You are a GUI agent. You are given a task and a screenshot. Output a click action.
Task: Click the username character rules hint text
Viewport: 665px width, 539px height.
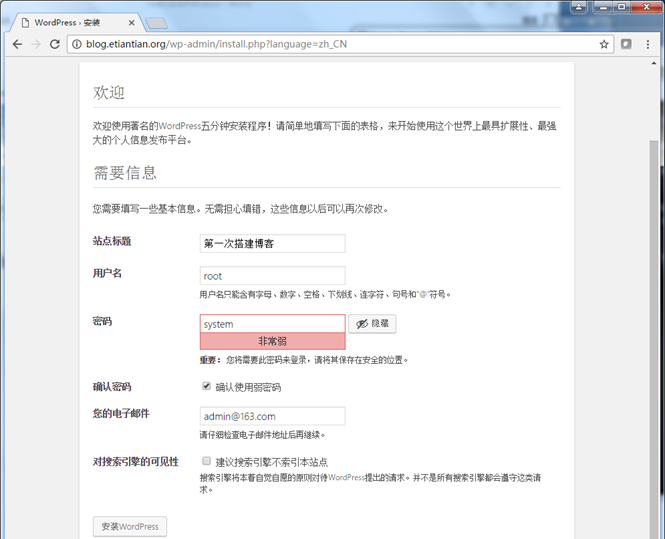coord(325,294)
